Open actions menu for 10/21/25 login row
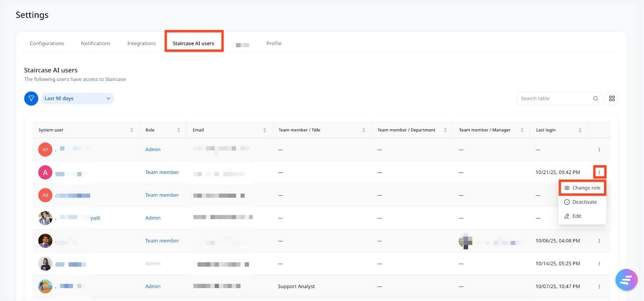The image size is (644, 301). pyautogui.click(x=599, y=172)
